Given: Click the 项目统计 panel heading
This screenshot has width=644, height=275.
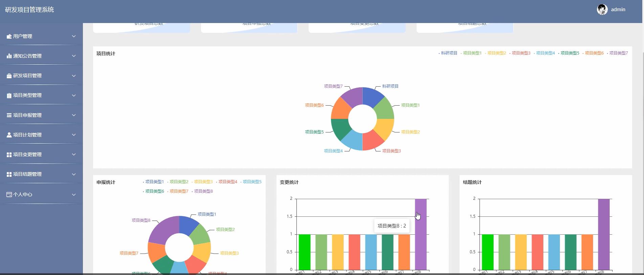Looking at the screenshot, I should click(106, 54).
